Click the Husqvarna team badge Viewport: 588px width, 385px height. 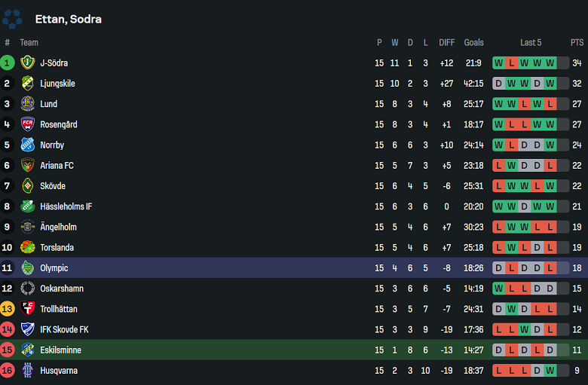(28, 371)
